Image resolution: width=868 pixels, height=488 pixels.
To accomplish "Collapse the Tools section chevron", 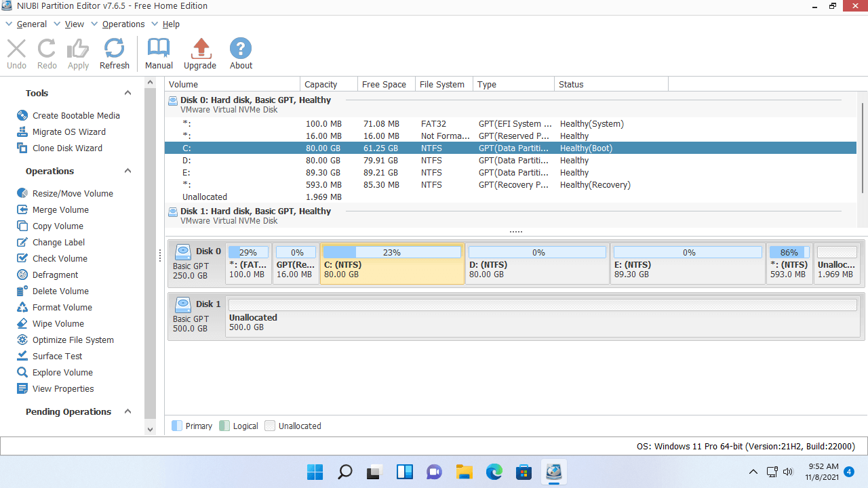I will coord(127,94).
